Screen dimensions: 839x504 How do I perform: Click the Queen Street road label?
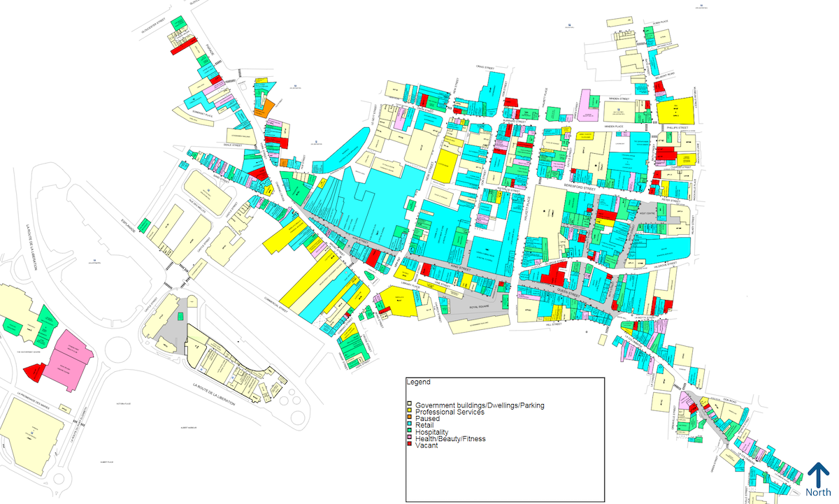pyautogui.click(x=568, y=293)
